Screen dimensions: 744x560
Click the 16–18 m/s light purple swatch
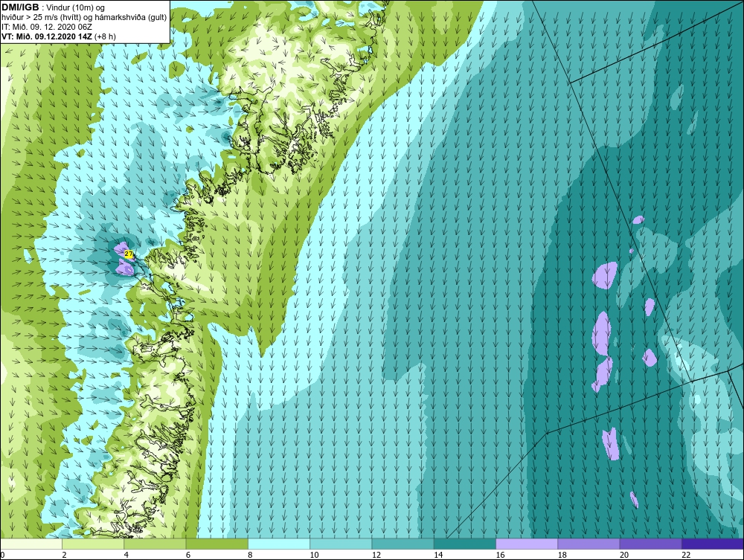tap(527, 544)
